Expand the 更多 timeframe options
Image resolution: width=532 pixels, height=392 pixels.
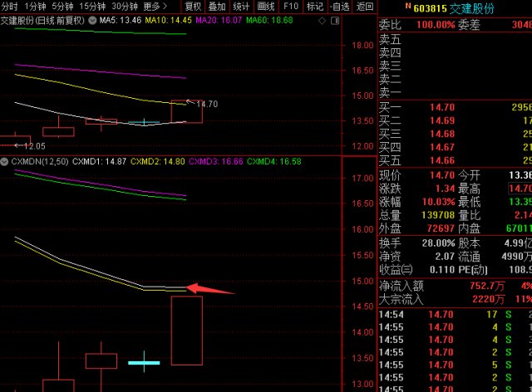point(155,6)
